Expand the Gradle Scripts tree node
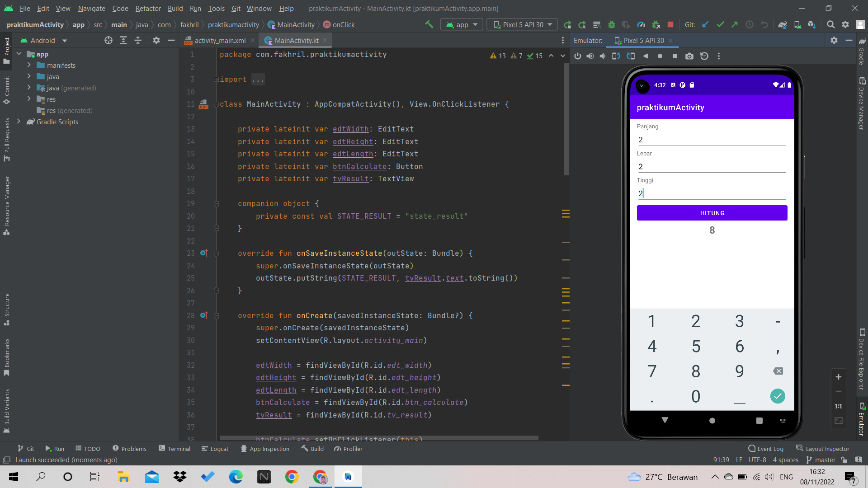This screenshot has height=488, width=868. pos(19,122)
